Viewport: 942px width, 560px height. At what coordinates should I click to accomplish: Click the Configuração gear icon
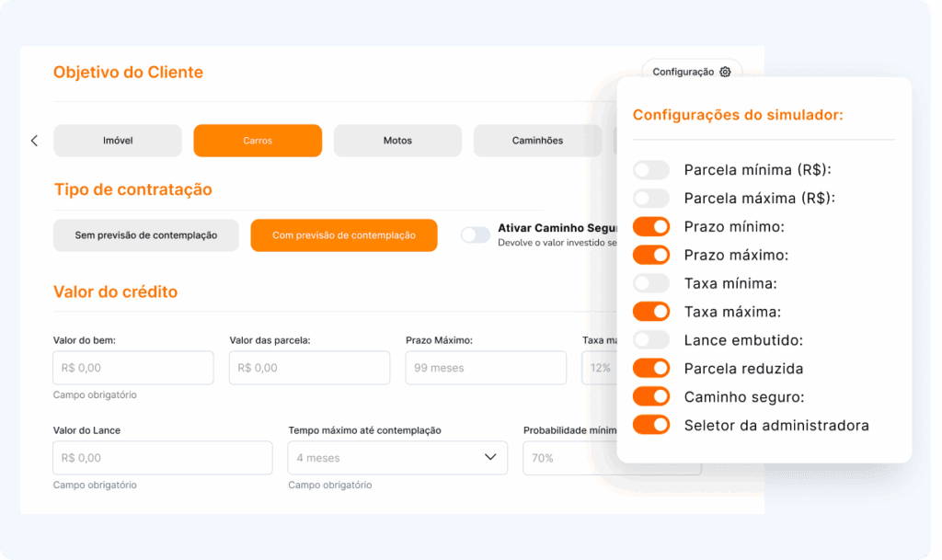click(x=725, y=72)
